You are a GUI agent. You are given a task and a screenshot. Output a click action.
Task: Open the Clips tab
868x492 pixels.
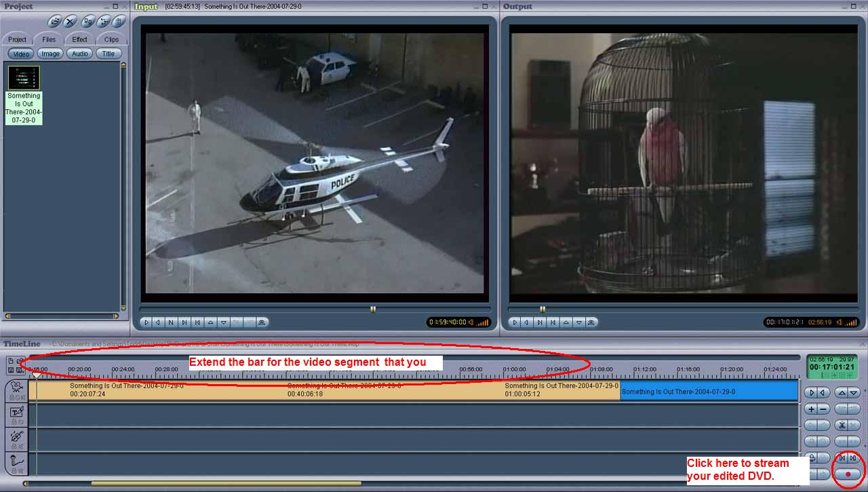coord(111,39)
